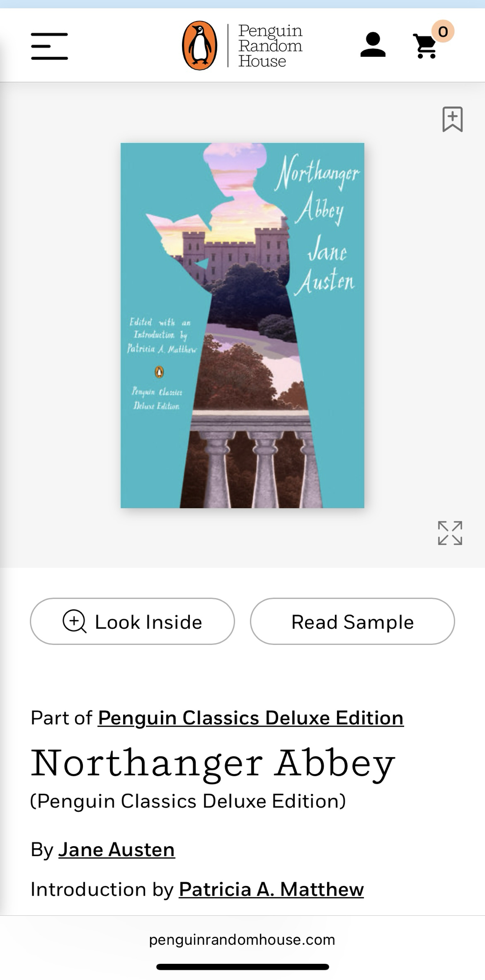The width and height of the screenshot is (485, 980).
Task: Click the cart item count badge
Action: point(443,32)
